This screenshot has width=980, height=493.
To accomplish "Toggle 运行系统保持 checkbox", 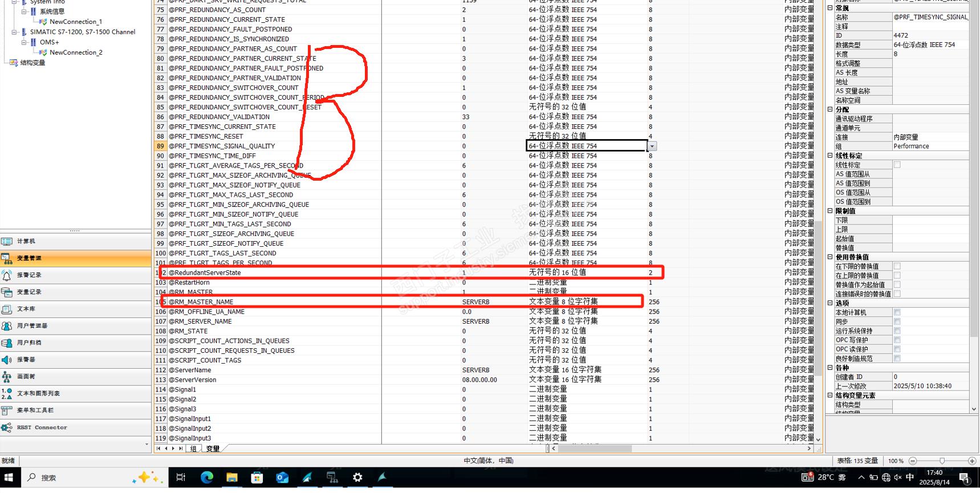I will click(x=897, y=331).
